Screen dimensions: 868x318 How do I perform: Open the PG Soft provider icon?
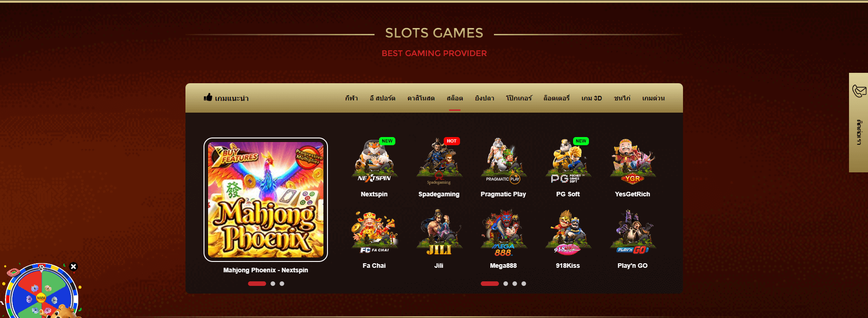coord(568,161)
